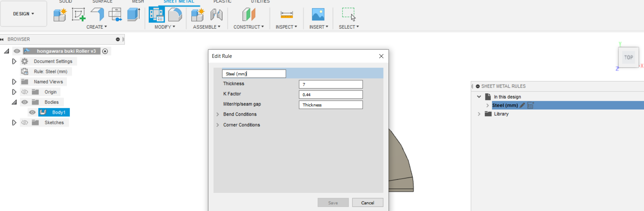Select the Create Sketch tool
Screen dimensions: 644x211
tap(78, 15)
